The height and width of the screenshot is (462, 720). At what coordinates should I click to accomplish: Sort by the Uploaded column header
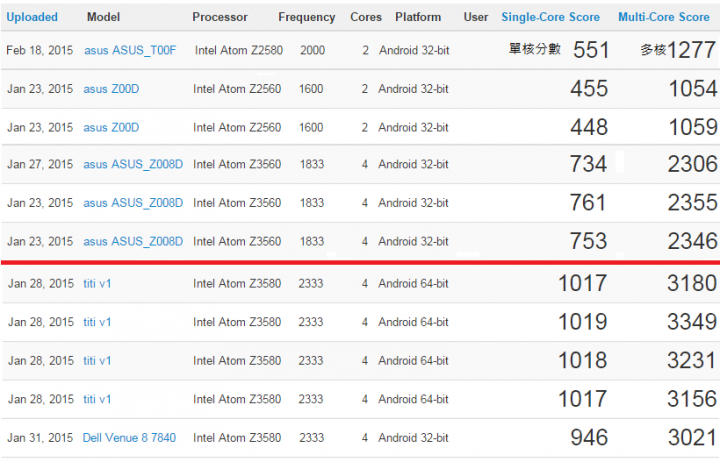(x=32, y=17)
